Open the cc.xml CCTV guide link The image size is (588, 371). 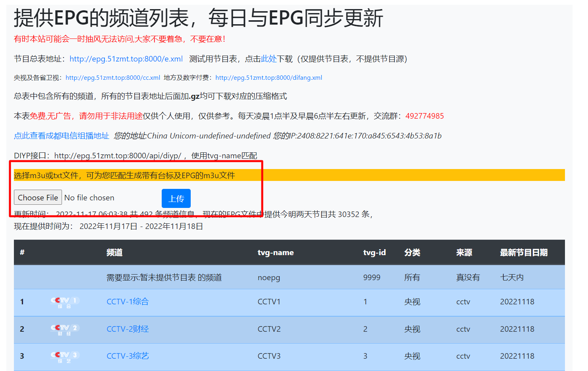point(113,78)
